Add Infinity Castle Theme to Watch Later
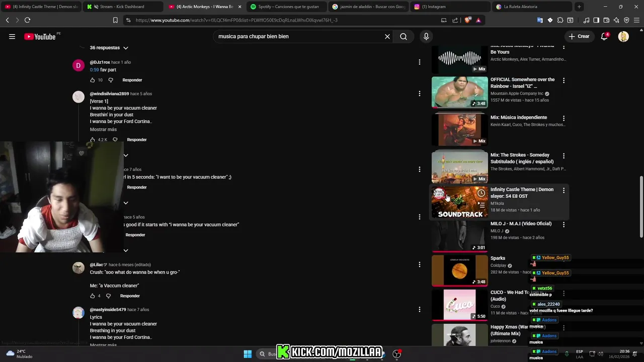Image resolution: width=644 pixels, height=362 pixels. tap(481, 193)
